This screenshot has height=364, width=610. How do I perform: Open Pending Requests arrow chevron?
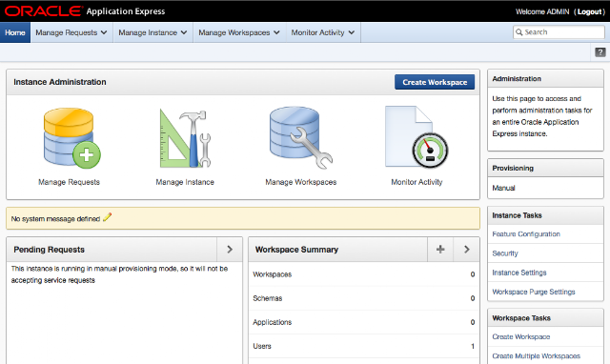pos(230,250)
